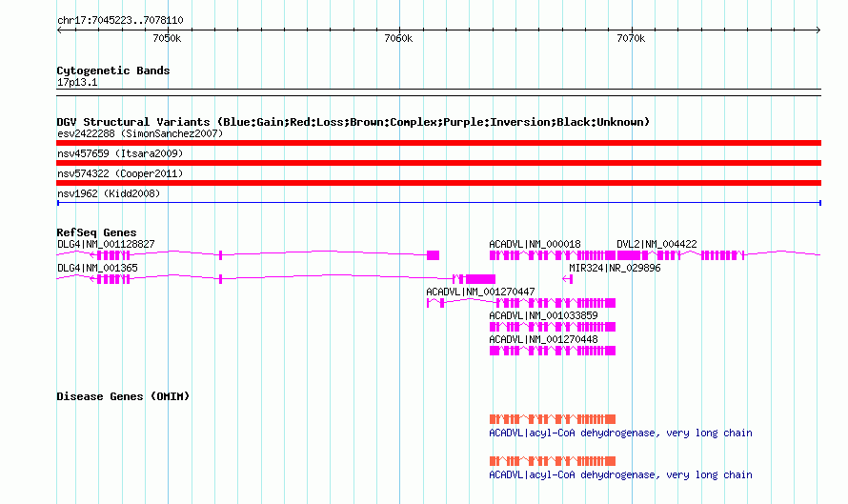Click the left arrow of the ruler
This screenshot has height=504, width=848.
coord(59,30)
